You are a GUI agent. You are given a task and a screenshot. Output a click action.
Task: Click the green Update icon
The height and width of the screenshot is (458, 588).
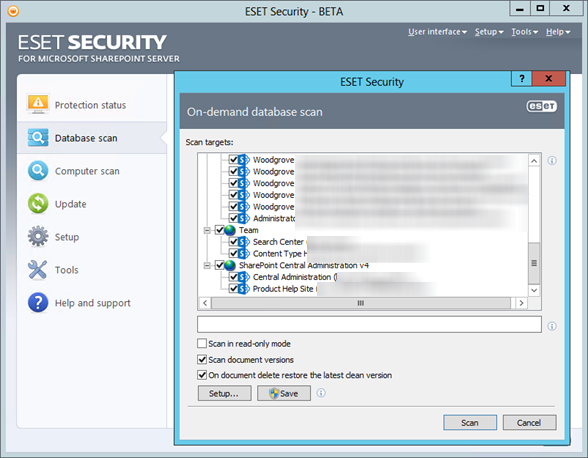38,203
